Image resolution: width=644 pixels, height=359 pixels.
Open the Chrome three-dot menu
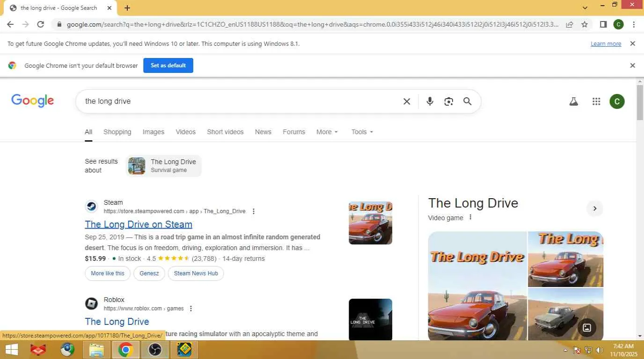(x=634, y=24)
